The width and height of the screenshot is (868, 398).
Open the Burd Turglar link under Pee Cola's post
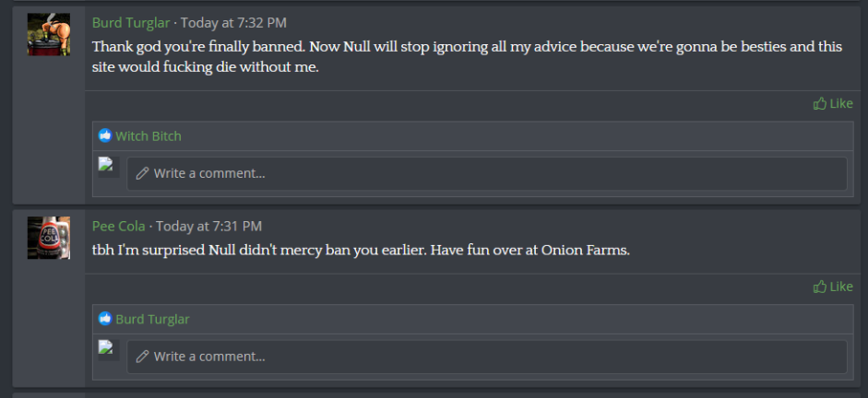point(152,320)
